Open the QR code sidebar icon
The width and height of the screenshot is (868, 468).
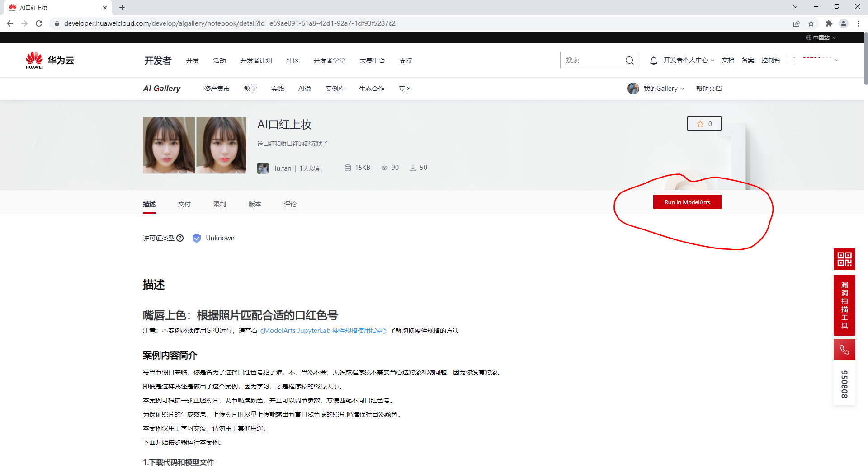click(844, 259)
